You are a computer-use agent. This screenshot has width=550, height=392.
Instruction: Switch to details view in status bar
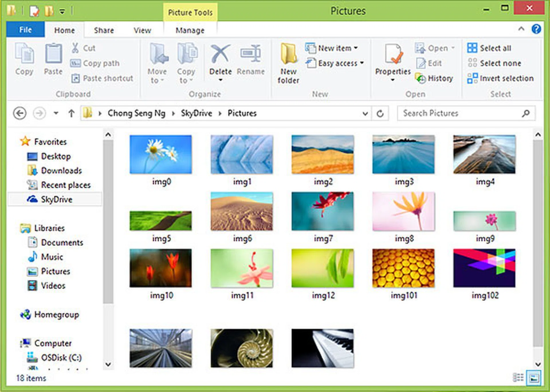pyautogui.click(x=518, y=377)
